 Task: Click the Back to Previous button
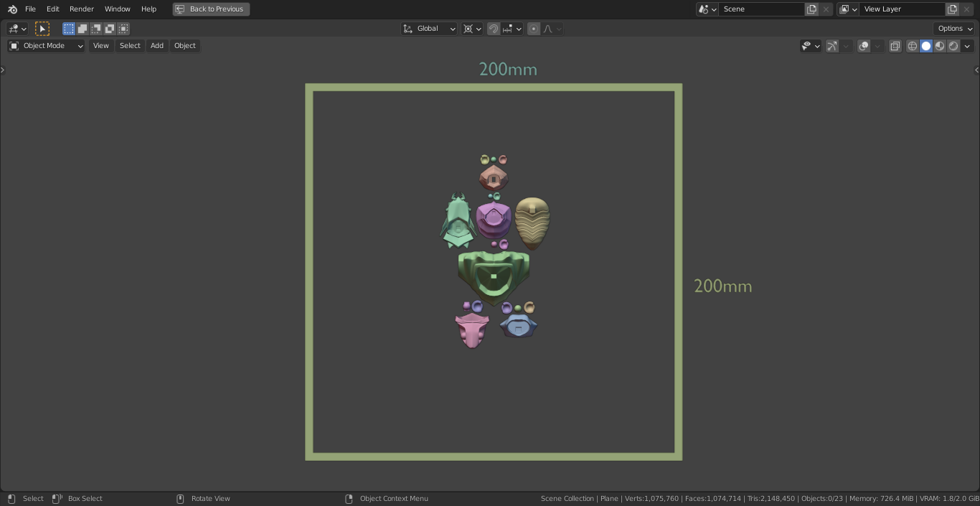(x=211, y=9)
